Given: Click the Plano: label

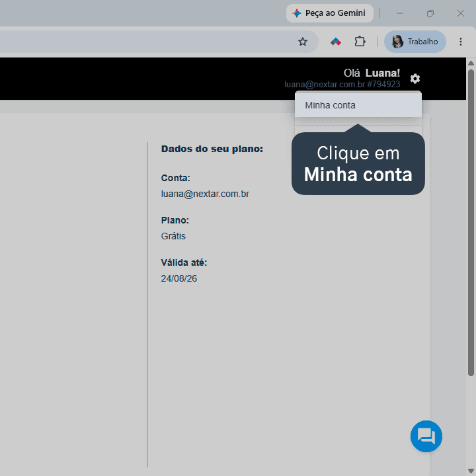Looking at the screenshot, I should (x=175, y=220).
